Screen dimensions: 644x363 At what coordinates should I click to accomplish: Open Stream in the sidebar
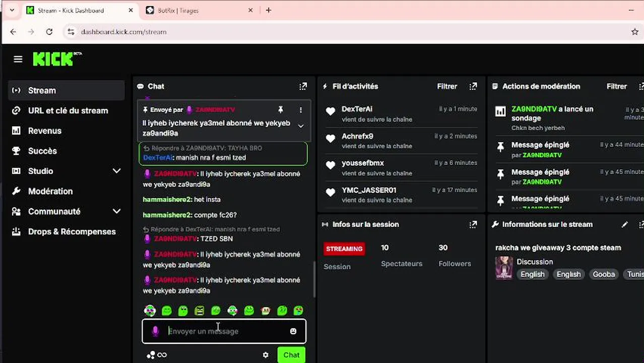66,90
